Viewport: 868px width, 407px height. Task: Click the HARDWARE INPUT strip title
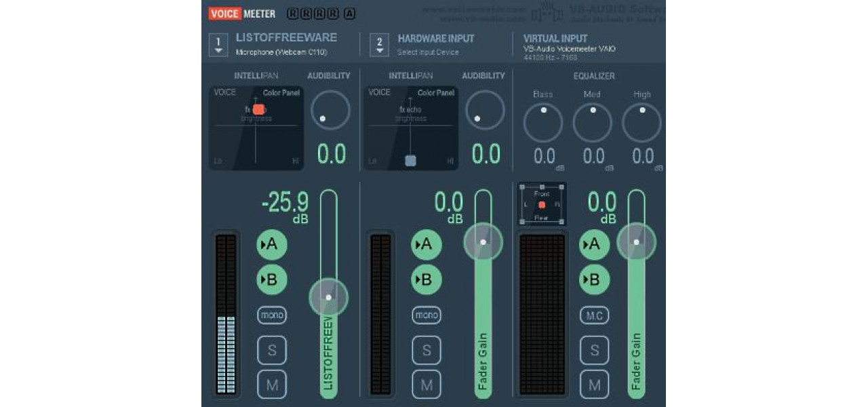tap(436, 39)
